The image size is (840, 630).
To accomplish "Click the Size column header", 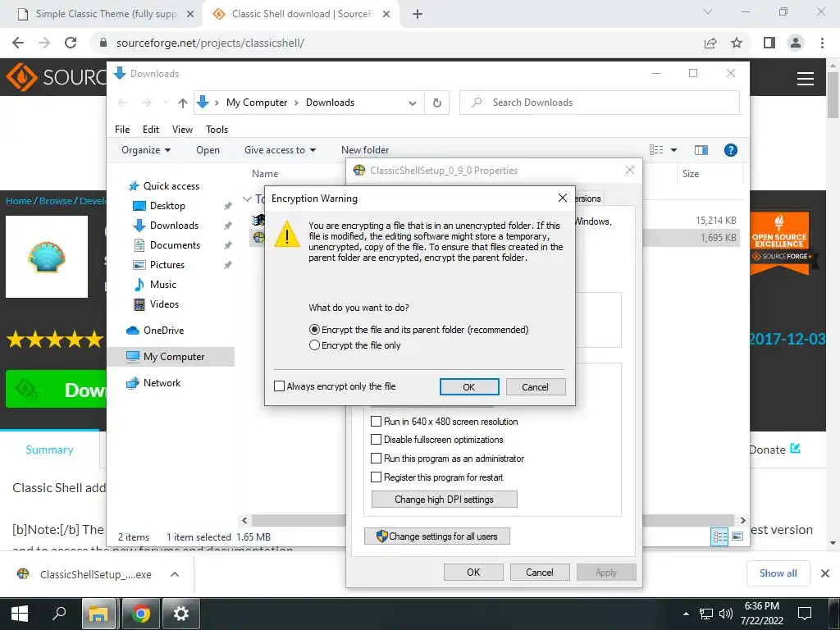I will (691, 174).
